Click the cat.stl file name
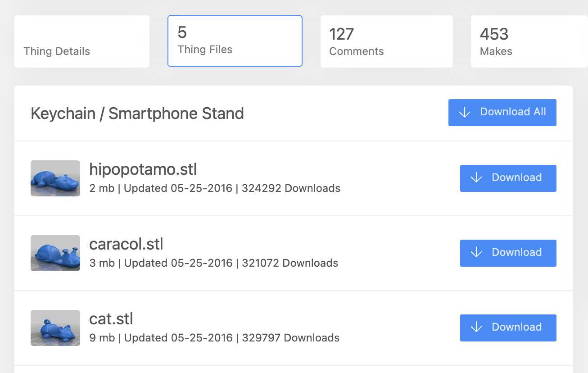The image size is (588, 373). pos(111,319)
